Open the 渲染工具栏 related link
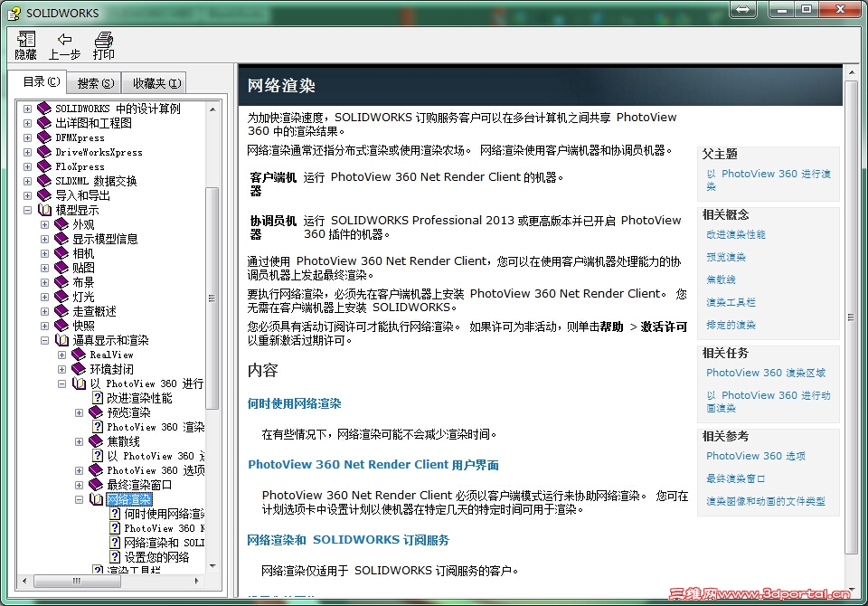 731,302
